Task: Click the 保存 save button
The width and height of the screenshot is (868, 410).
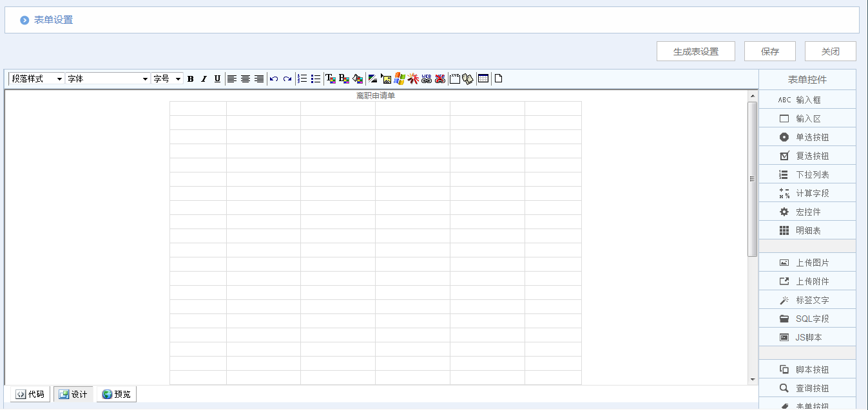Action: (769, 51)
